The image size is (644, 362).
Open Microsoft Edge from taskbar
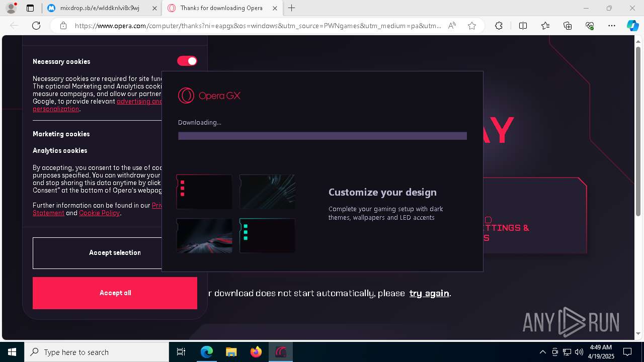(207, 352)
